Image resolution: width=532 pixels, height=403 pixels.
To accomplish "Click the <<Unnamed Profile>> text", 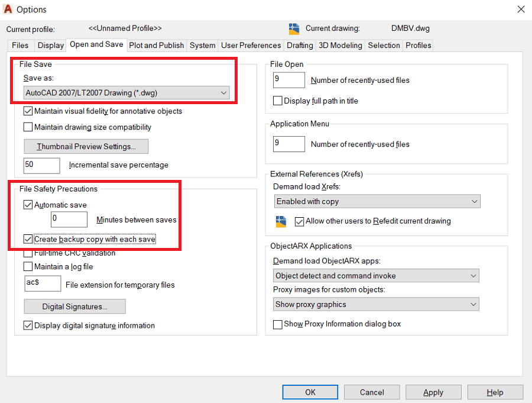I will point(125,28).
